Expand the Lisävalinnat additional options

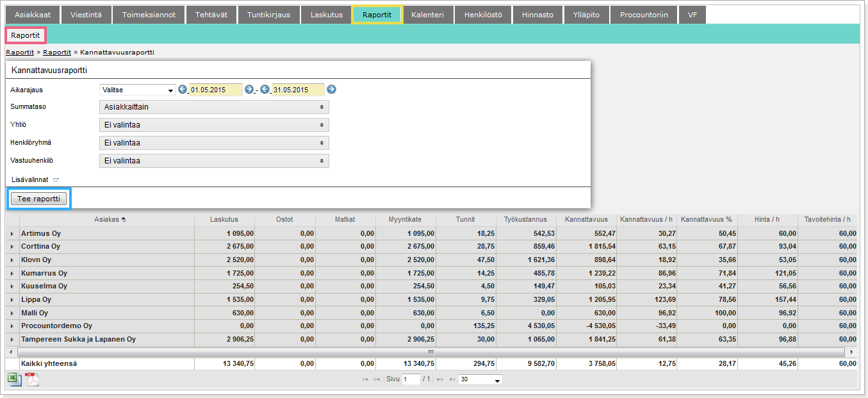click(x=35, y=180)
